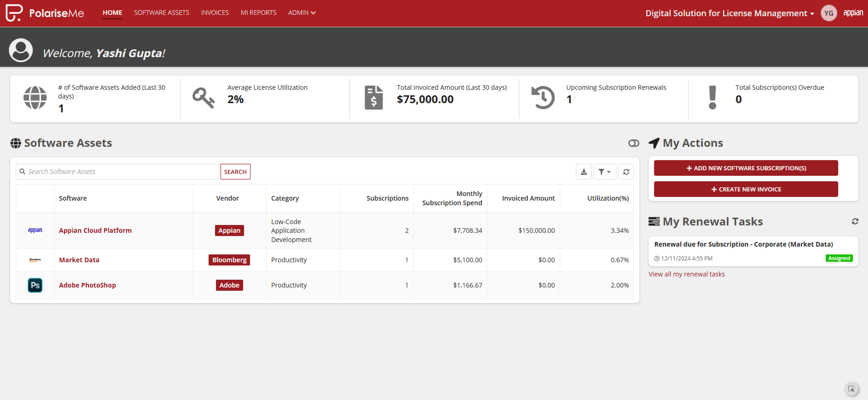Click the Appian Cloud Platform logo thumbnail

[x=35, y=230]
